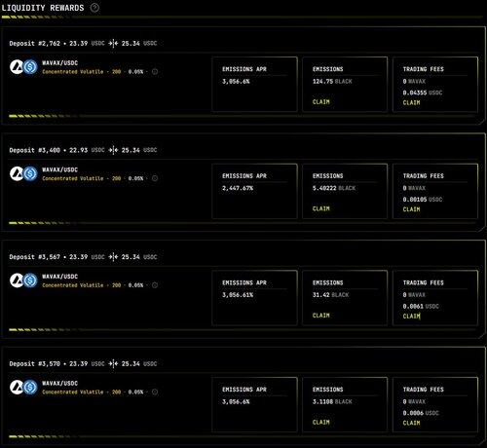Image resolution: width=487 pixels, height=448 pixels.
Task: Click info icon in Deposit #3,567 row
Action: (x=155, y=285)
